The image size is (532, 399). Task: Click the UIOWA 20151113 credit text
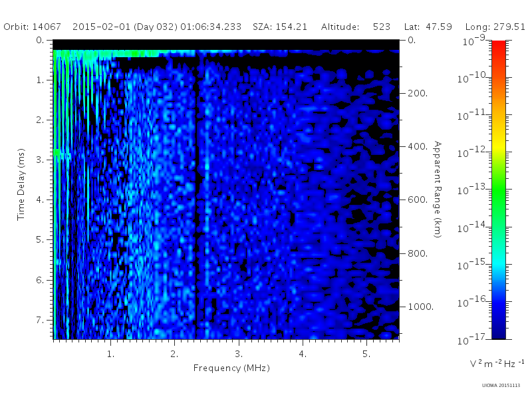coord(501,386)
